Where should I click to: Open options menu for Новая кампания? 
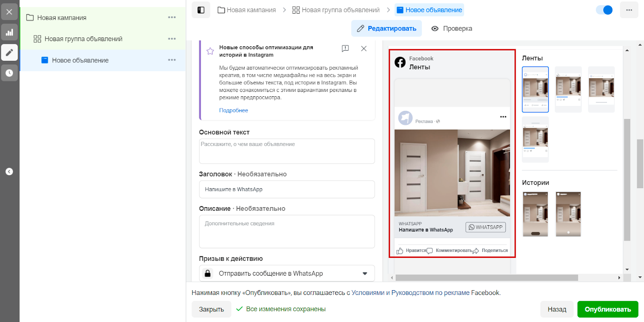tap(172, 17)
